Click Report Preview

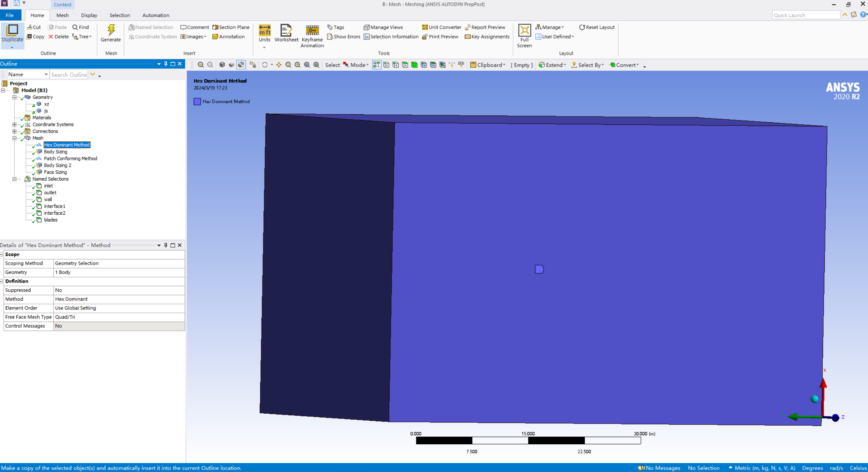point(485,27)
